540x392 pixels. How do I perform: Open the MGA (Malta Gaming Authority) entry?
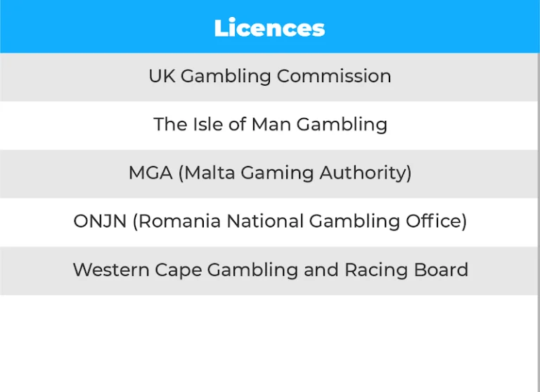(x=269, y=174)
